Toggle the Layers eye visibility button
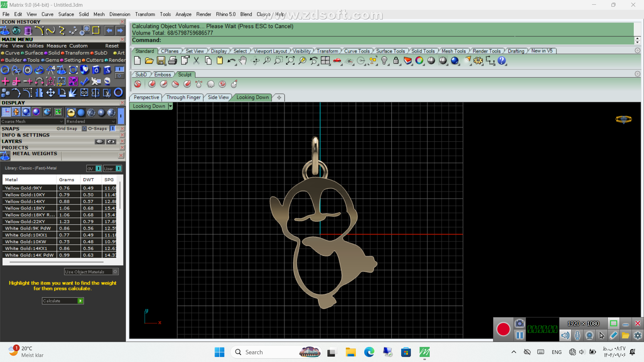 [x=111, y=141]
